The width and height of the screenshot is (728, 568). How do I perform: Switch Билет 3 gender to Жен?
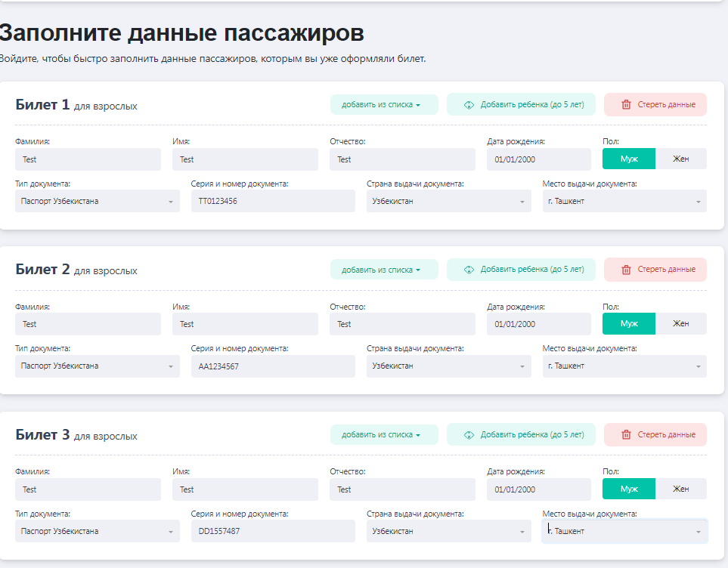(x=680, y=489)
